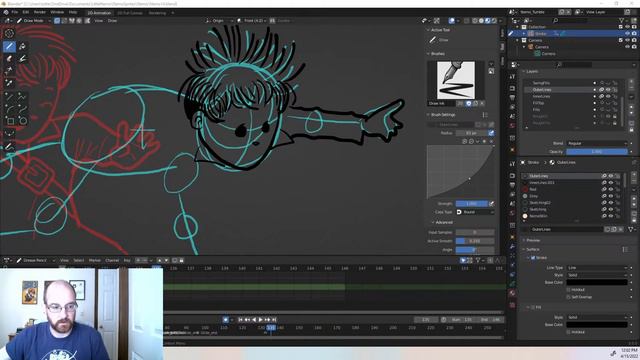Screen dimensions: 640x360
Task: Open the Tool properties tab icon
Action: [512, 77]
